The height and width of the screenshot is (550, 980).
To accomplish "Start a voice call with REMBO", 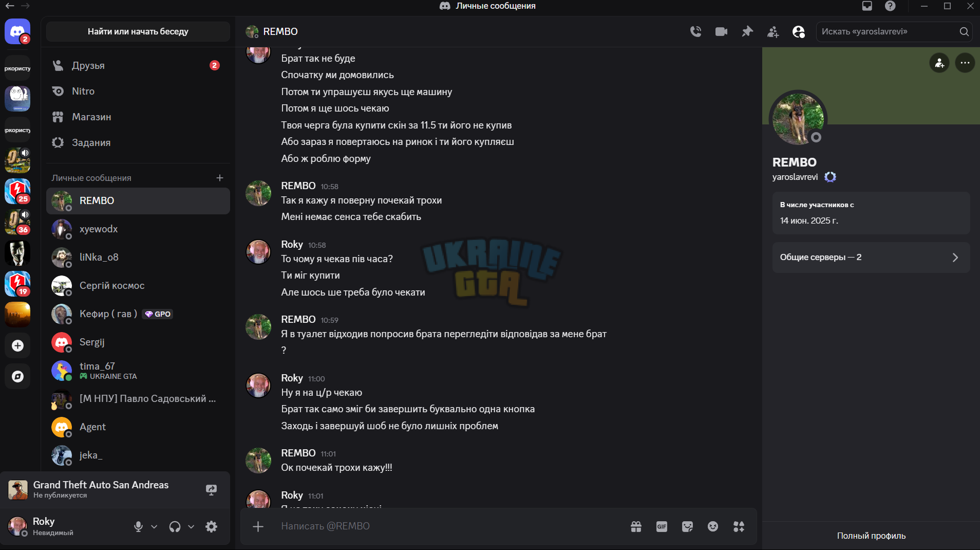I will coord(695,31).
